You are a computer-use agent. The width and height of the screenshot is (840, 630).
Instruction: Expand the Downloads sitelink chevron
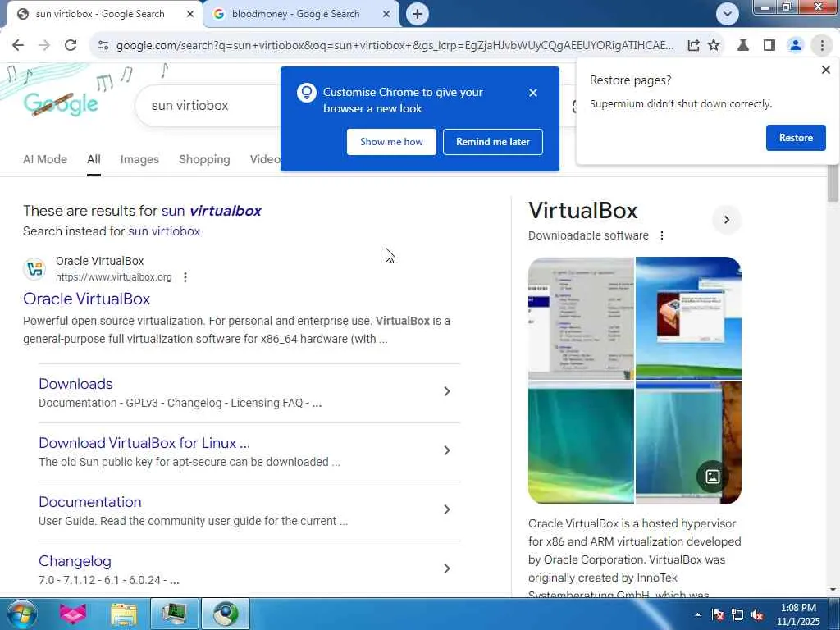pos(447,391)
